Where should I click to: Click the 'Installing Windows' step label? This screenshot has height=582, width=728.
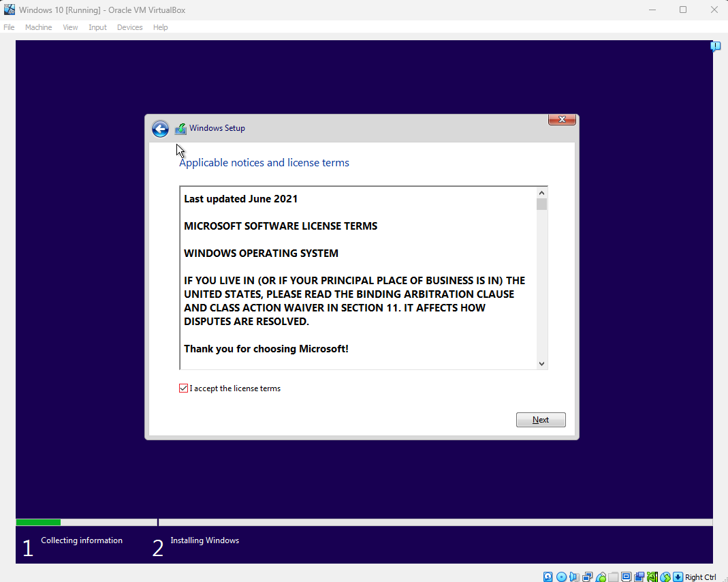click(x=205, y=540)
